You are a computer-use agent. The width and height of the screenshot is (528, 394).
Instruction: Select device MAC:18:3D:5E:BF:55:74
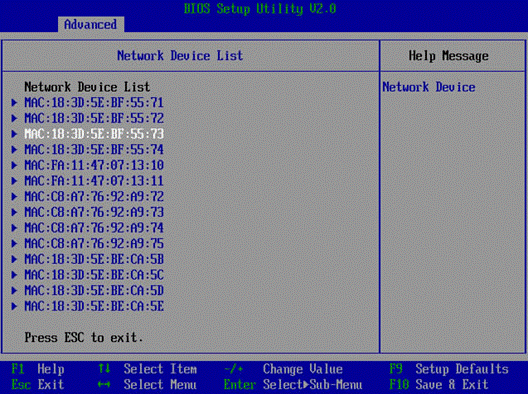[94, 150]
